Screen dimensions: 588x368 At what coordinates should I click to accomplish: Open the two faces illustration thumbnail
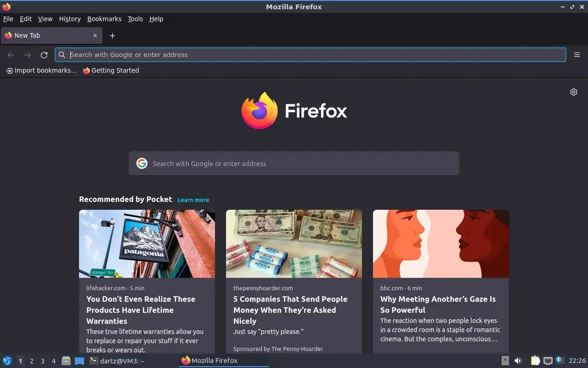(x=441, y=244)
